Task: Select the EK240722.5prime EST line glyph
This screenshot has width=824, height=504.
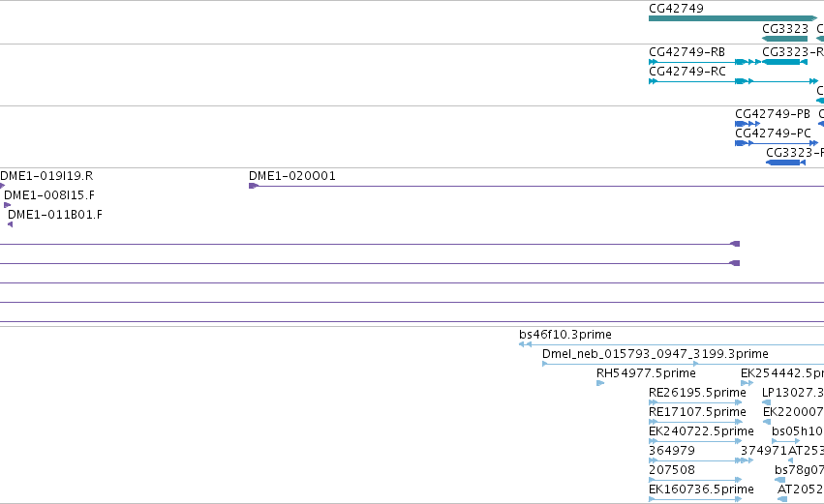Action: [x=695, y=441]
